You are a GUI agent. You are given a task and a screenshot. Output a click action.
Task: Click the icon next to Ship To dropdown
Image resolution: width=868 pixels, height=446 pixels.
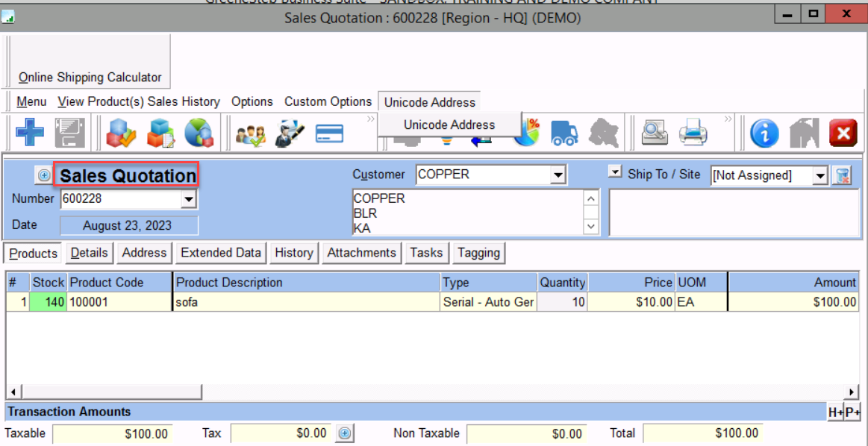[843, 175]
